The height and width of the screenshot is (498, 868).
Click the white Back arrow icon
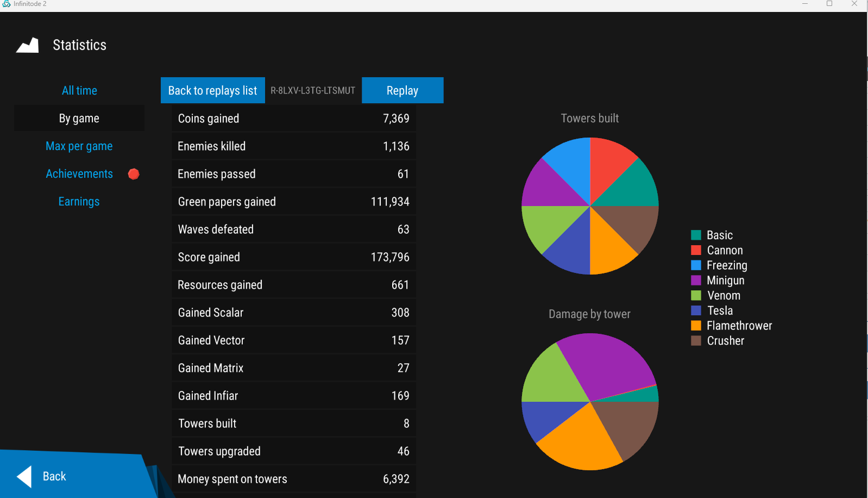tap(25, 477)
